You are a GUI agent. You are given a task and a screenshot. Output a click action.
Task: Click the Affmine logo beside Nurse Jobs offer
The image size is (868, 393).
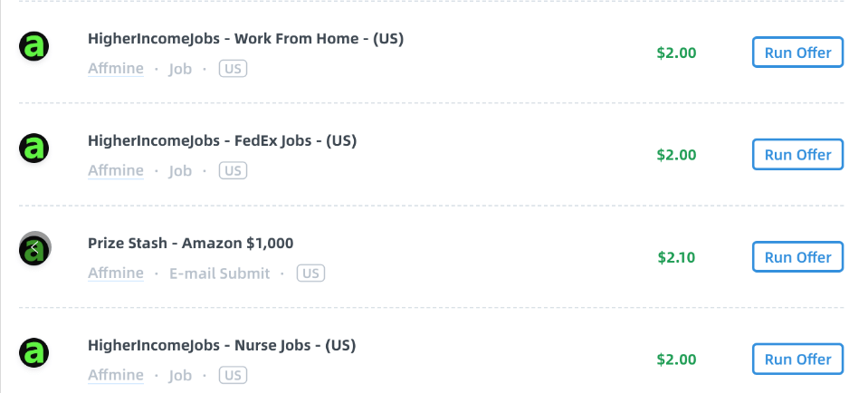(x=34, y=352)
